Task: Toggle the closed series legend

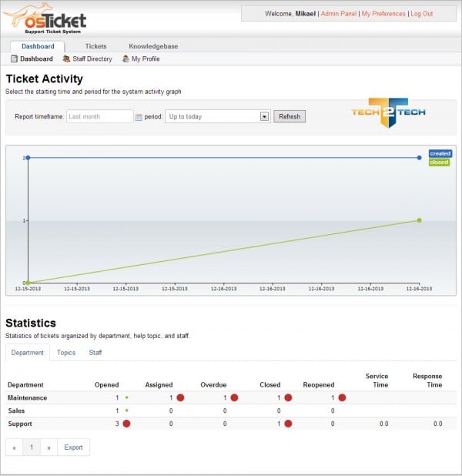Action: click(439, 163)
